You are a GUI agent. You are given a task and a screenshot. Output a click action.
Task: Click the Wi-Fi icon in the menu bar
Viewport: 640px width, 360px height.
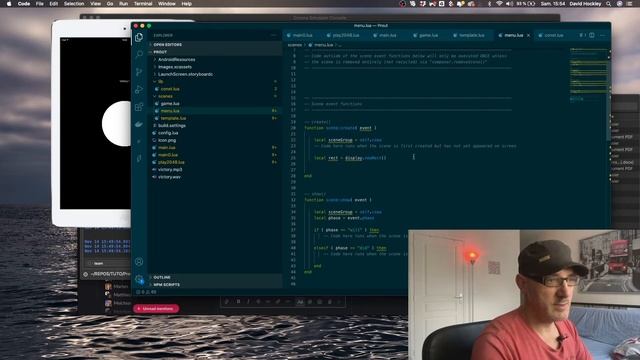click(499, 4)
